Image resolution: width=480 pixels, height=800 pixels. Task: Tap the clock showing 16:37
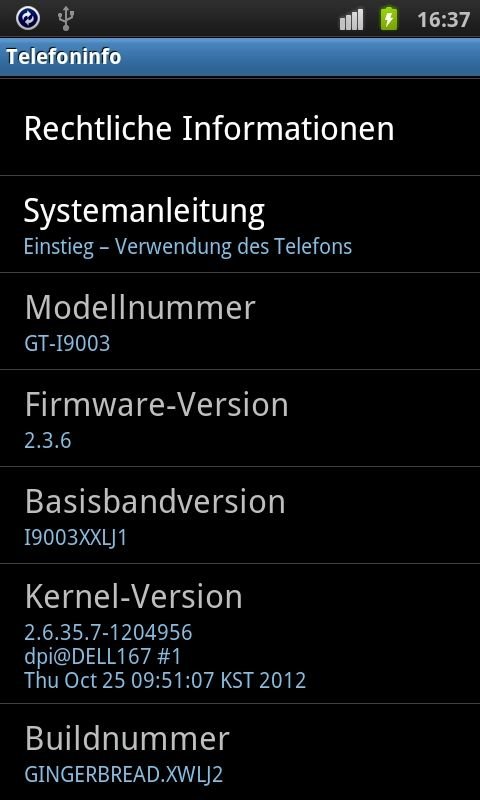[443, 20]
